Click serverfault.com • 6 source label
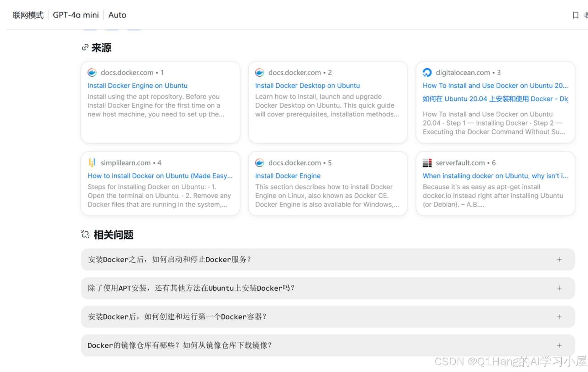Screen dimensions: 588x372 466,163
